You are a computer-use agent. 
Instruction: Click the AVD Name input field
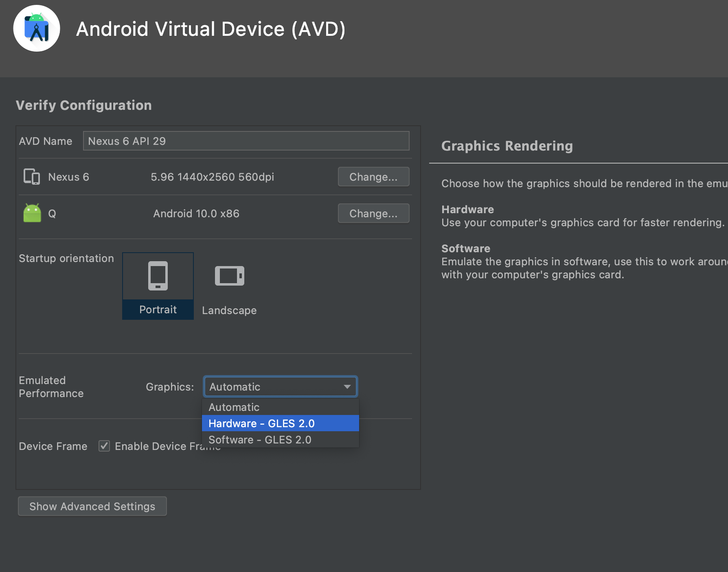[x=246, y=141]
